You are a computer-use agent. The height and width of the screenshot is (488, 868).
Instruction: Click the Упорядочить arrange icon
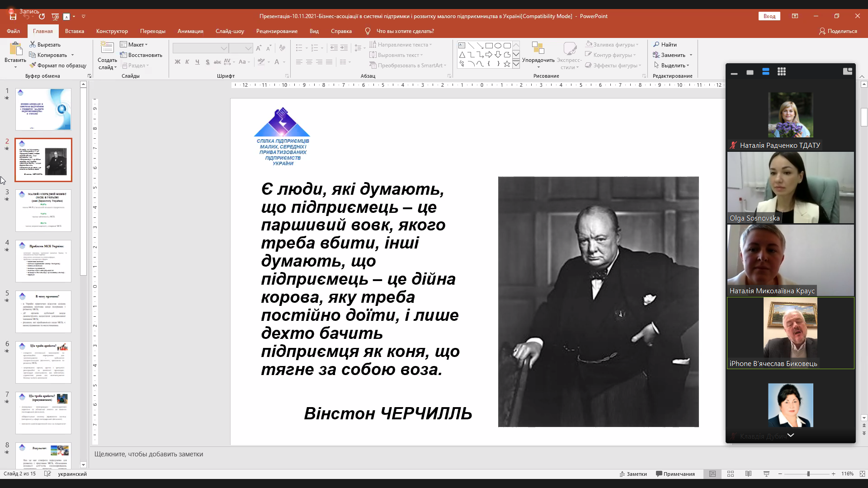point(538,48)
